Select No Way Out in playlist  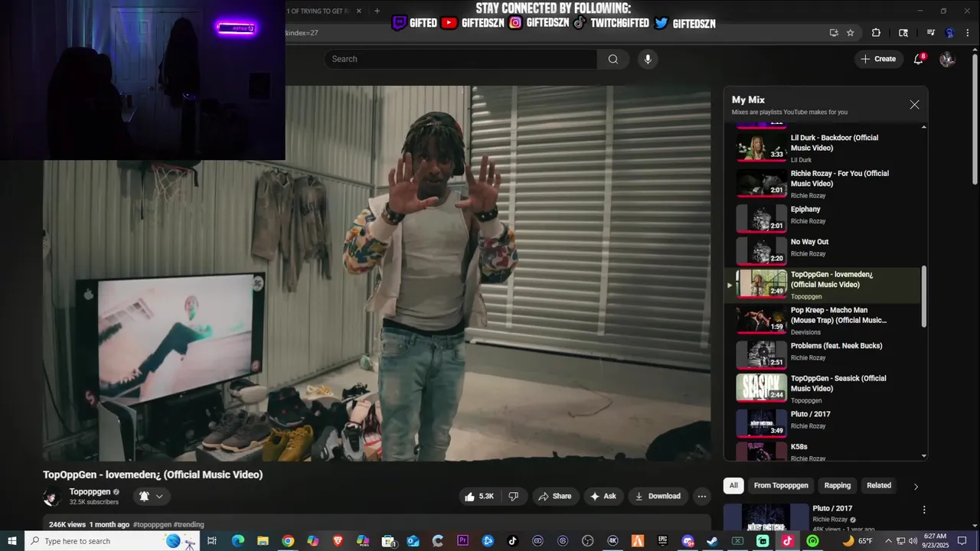click(828, 249)
